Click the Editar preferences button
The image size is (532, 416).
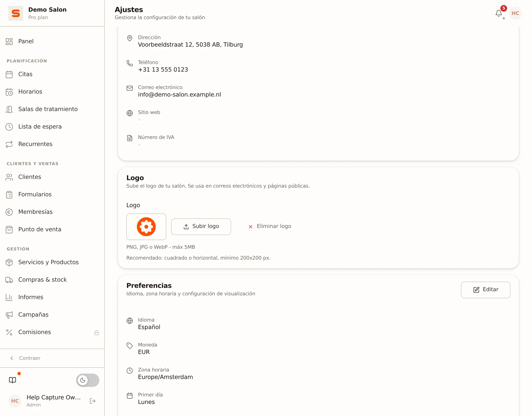[x=485, y=290]
